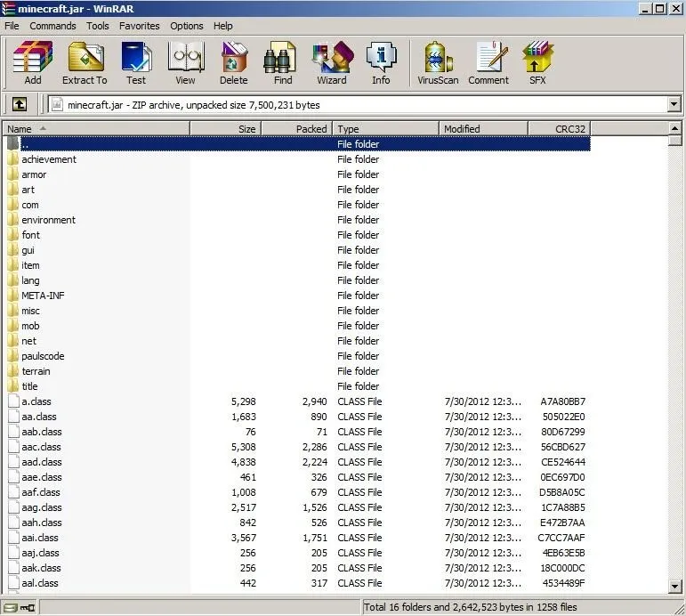The height and width of the screenshot is (616, 686).
Task: Click the vertical scrollbar thumb
Action: click(x=675, y=141)
